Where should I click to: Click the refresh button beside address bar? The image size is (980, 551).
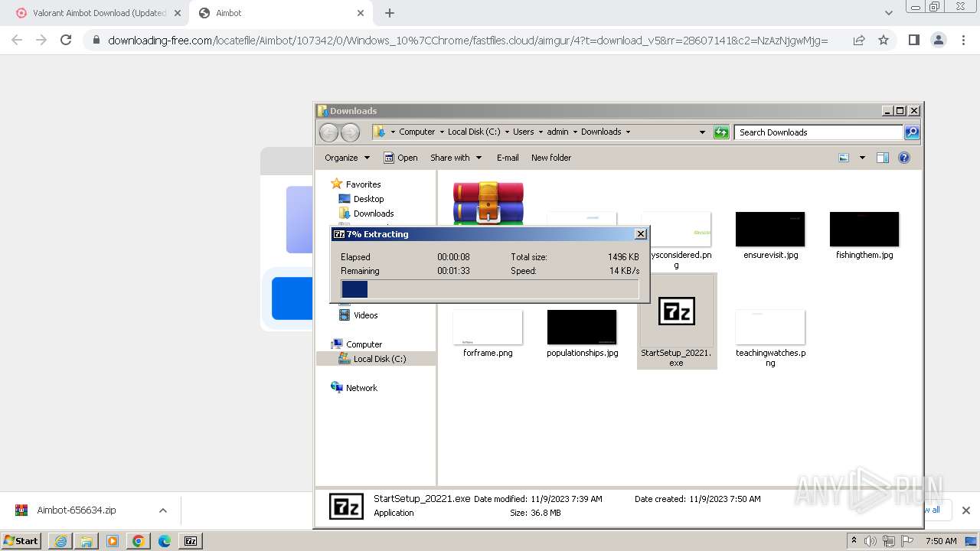click(721, 132)
